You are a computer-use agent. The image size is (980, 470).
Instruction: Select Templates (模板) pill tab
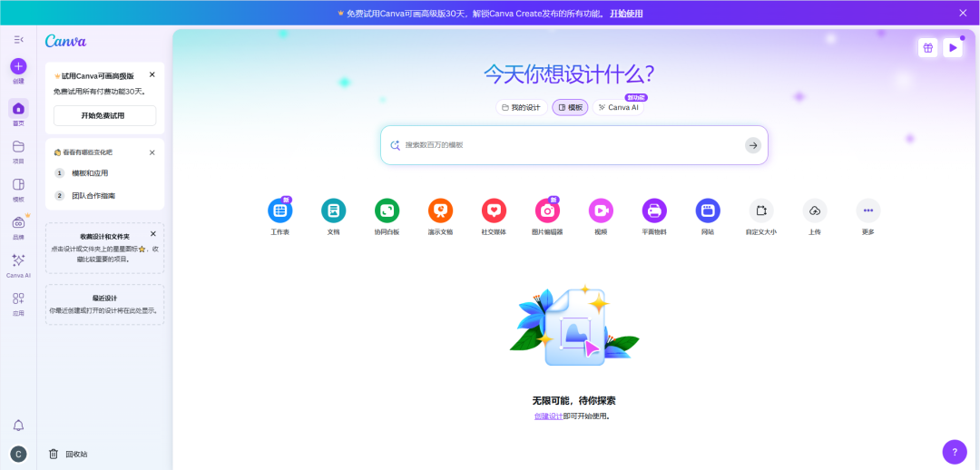pyautogui.click(x=570, y=107)
